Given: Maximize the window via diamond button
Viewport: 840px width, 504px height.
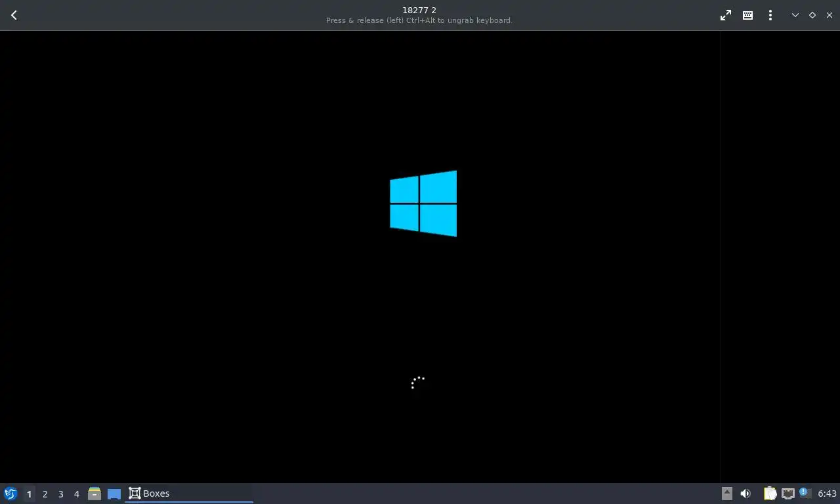Looking at the screenshot, I should [x=812, y=15].
